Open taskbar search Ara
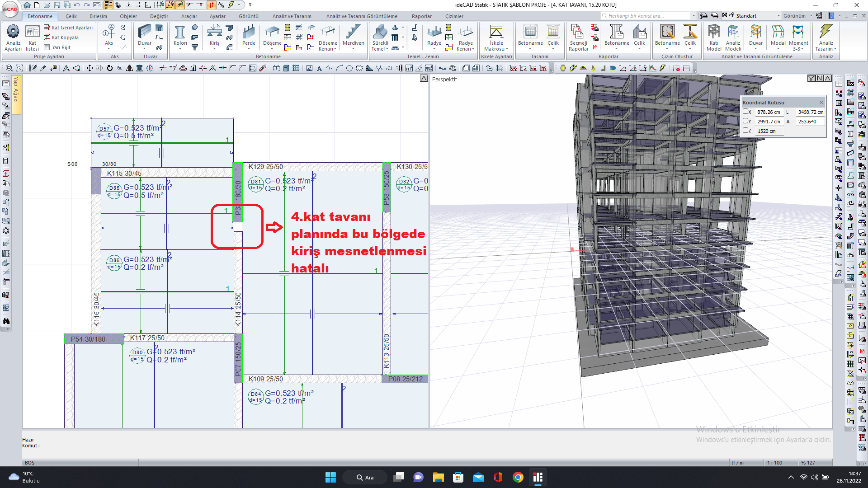This screenshot has width=868, height=488. point(365,477)
